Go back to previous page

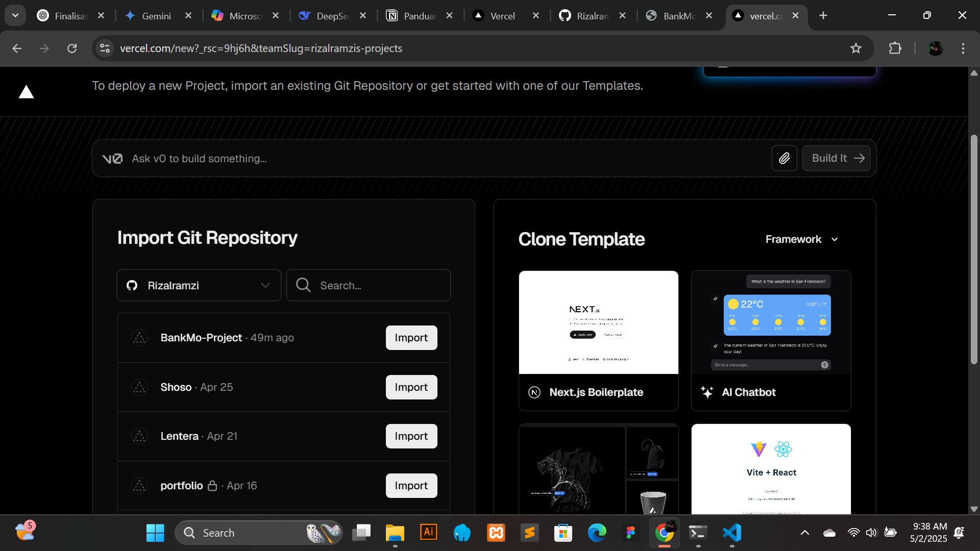coord(17,48)
